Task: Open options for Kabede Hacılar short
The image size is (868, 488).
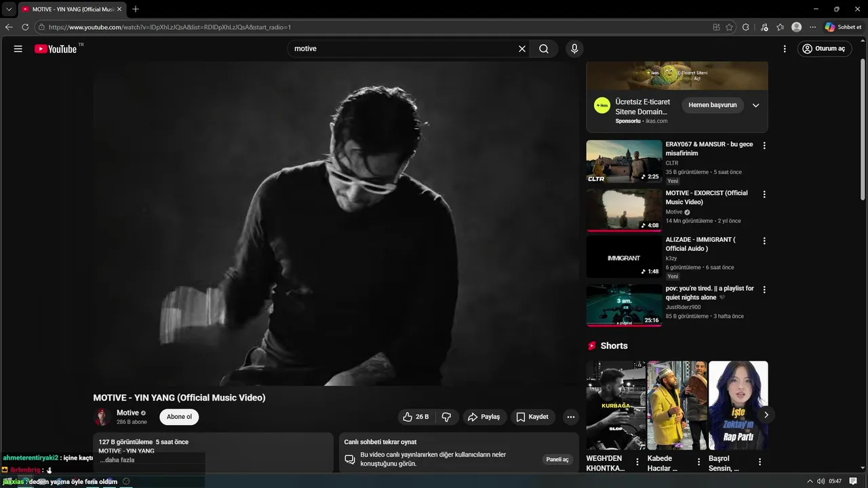Action: coord(698,462)
